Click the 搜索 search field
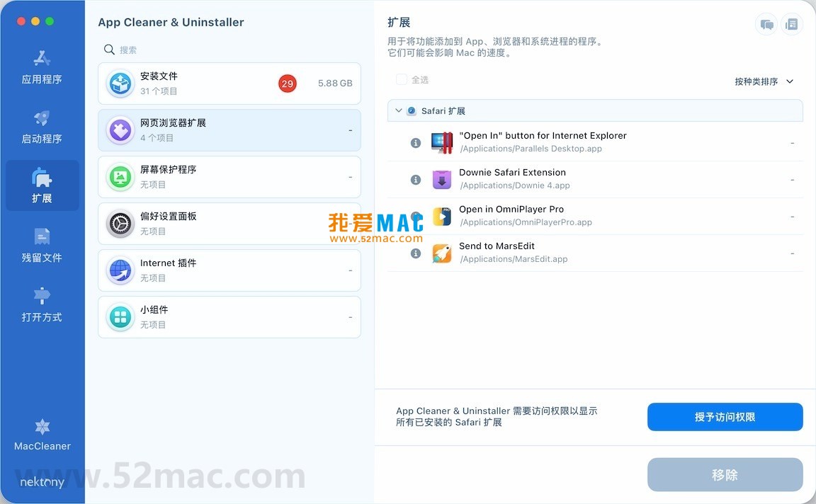The height and width of the screenshot is (504, 816). click(229, 50)
